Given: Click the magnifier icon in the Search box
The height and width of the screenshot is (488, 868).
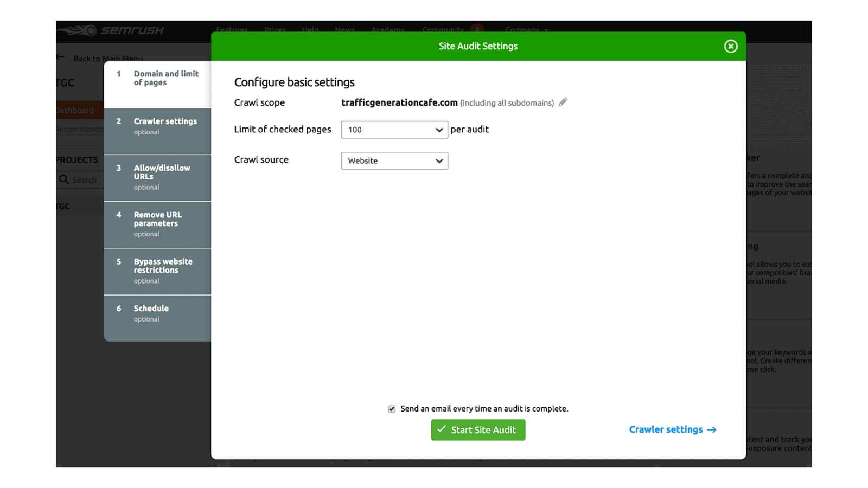Looking at the screenshot, I should 65,179.
